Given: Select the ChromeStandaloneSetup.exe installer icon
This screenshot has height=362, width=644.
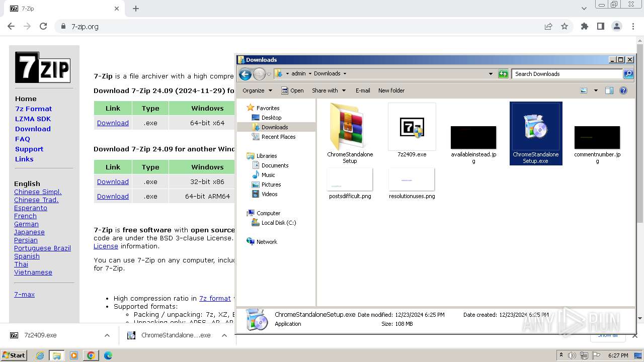Looking at the screenshot, I should point(536,127).
